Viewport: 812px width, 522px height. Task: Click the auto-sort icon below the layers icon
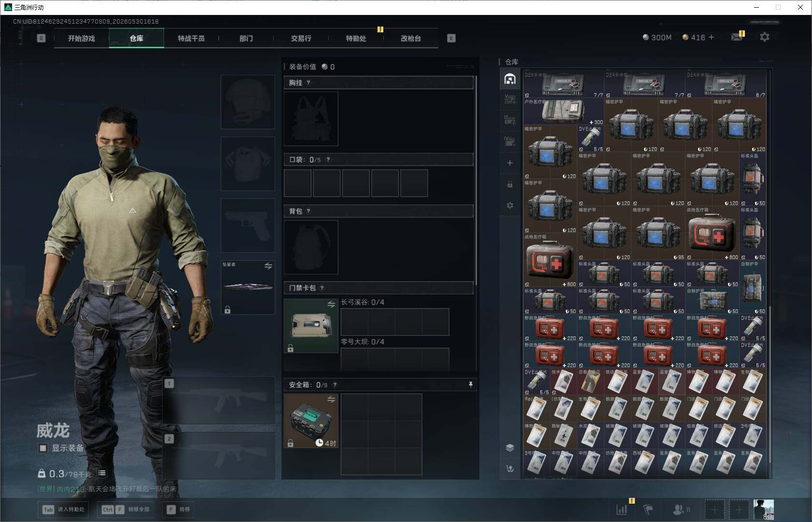coord(510,469)
